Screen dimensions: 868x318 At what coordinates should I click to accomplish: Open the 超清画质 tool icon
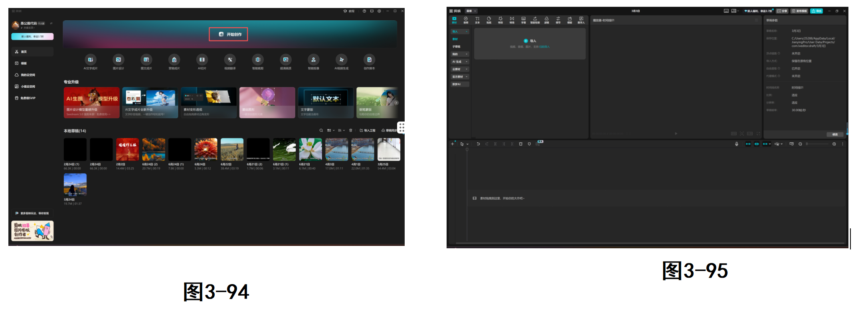(x=286, y=60)
